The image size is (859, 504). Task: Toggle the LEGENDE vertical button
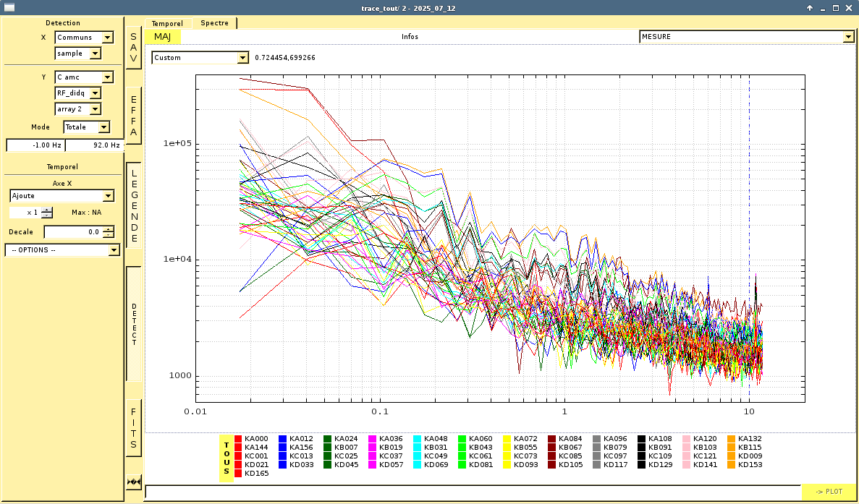point(134,205)
